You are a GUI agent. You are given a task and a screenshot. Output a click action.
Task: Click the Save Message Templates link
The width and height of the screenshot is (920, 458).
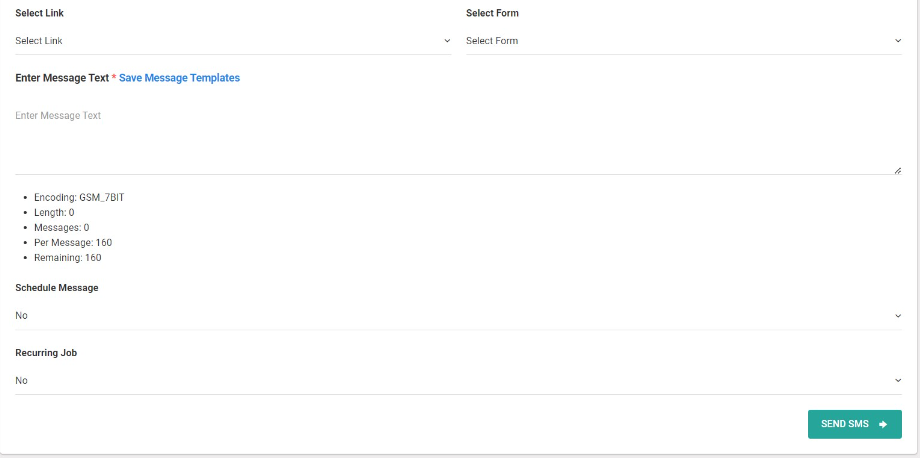click(x=180, y=78)
